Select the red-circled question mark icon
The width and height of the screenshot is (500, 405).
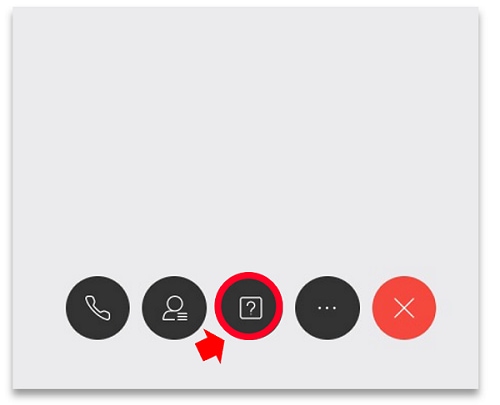pyautogui.click(x=249, y=307)
